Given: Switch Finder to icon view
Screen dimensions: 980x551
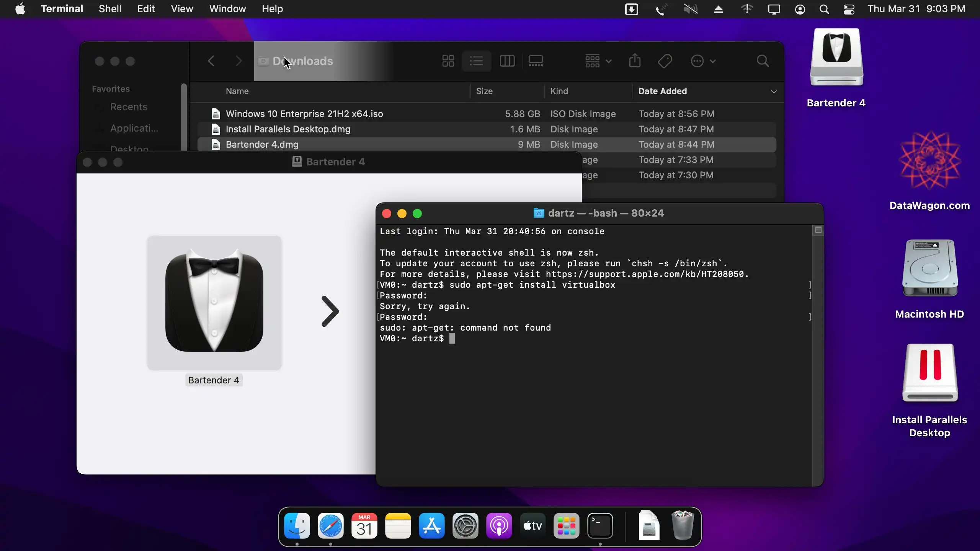Looking at the screenshot, I should [x=448, y=61].
